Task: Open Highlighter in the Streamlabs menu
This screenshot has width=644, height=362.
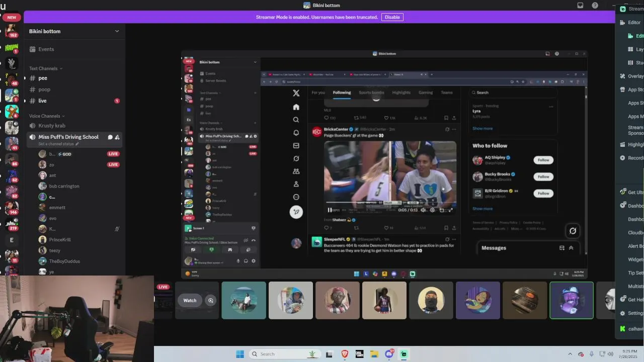Action: (631, 145)
